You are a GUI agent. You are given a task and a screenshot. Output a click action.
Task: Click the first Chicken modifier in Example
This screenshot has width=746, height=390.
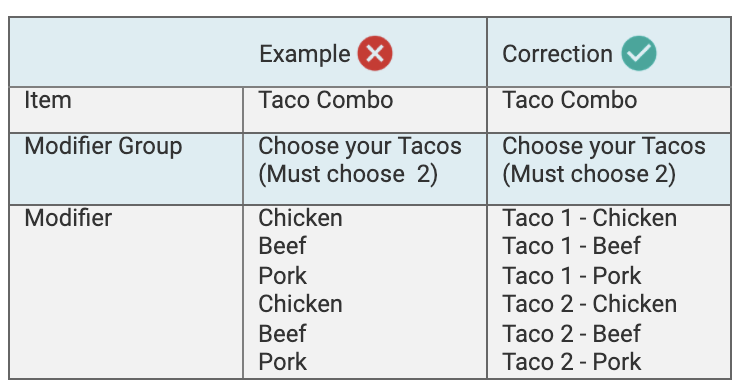300,218
